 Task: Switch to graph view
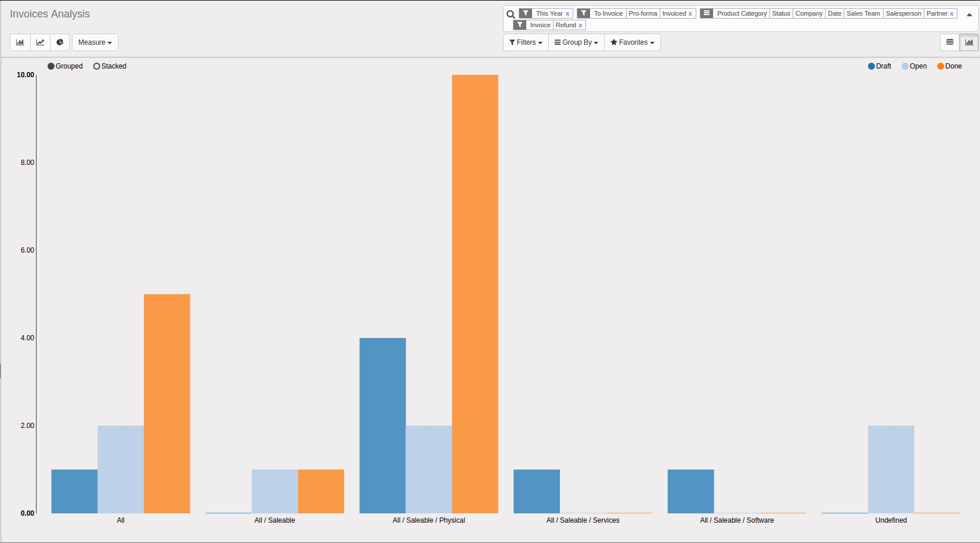click(969, 42)
